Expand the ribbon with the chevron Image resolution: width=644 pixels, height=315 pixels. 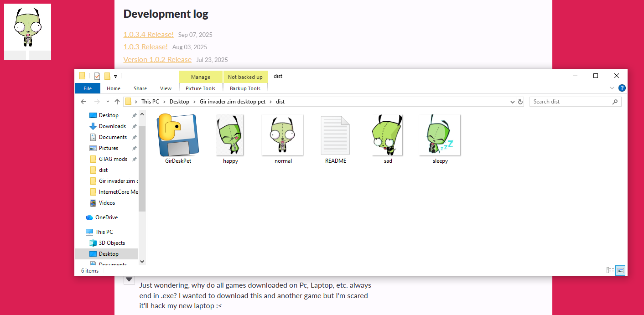point(612,88)
